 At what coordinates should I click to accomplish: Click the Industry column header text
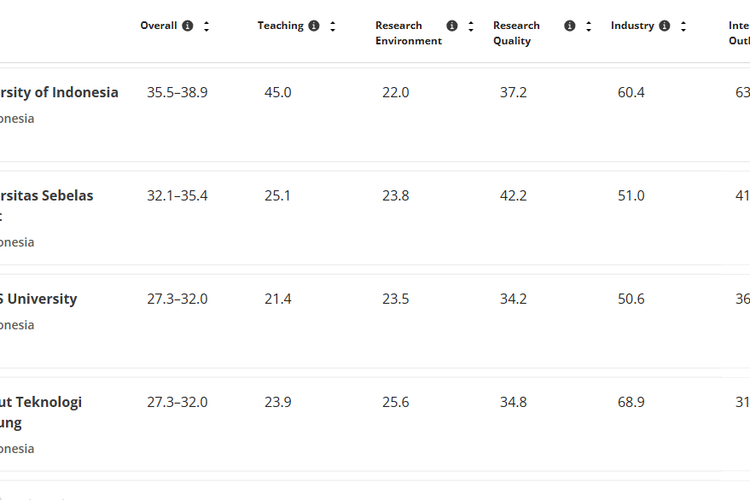pos(632,26)
